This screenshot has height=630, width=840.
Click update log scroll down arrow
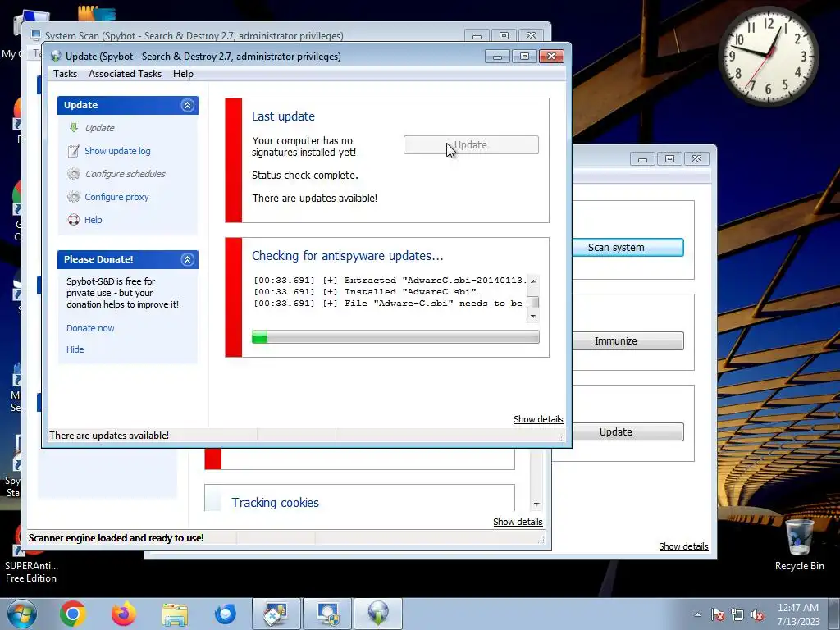(x=533, y=316)
